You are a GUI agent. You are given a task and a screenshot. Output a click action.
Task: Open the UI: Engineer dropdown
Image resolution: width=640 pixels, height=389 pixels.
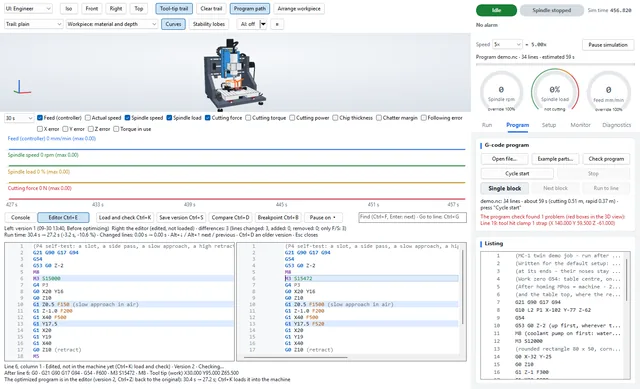(28, 8)
